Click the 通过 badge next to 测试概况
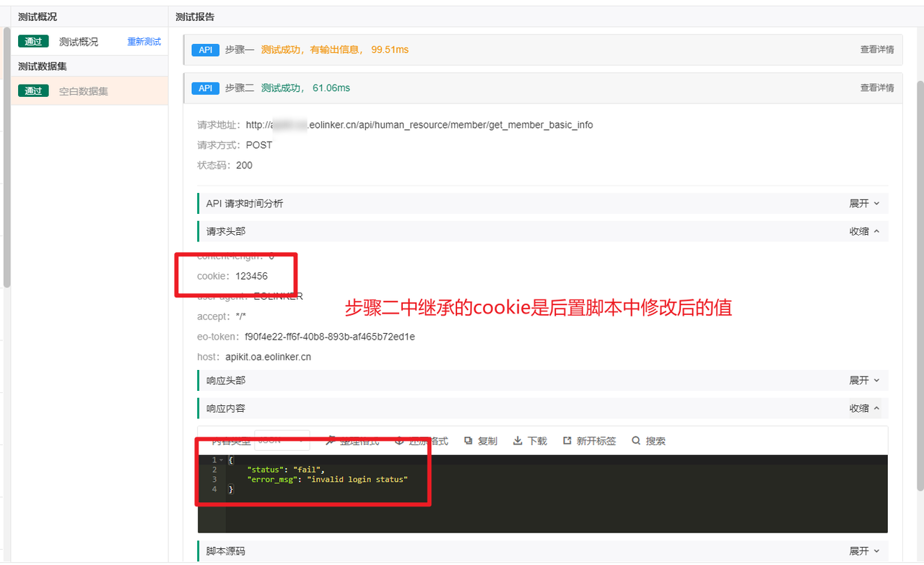The height and width of the screenshot is (565, 924). point(33,41)
